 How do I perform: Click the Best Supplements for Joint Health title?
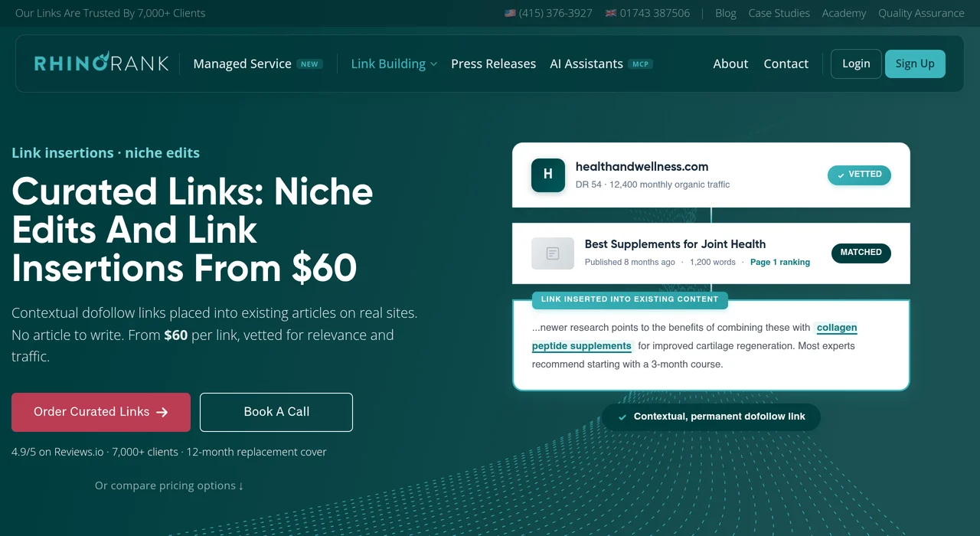(x=675, y=244)
